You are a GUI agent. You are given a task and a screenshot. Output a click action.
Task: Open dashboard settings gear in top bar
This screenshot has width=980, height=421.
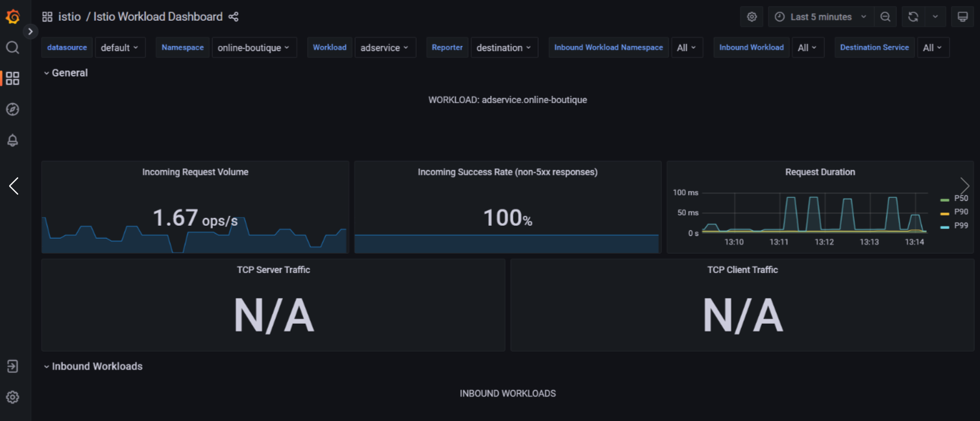(752, 17)
